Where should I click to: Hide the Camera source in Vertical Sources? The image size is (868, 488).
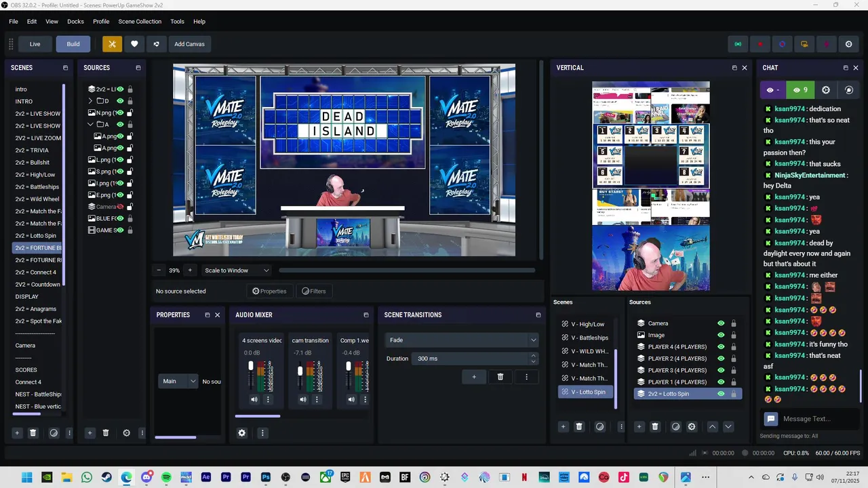pyautogui.click(x=721, y=323)
